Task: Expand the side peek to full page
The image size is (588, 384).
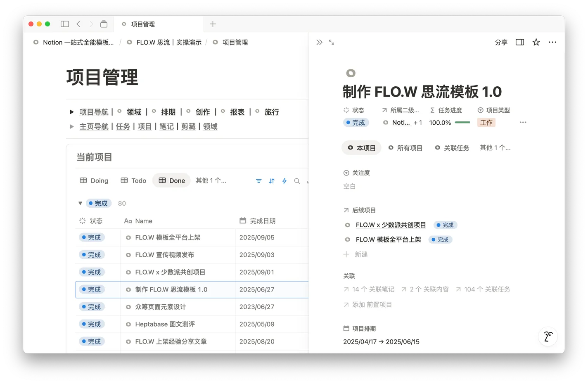Action: pyautogui.click(x=332, y=42)
